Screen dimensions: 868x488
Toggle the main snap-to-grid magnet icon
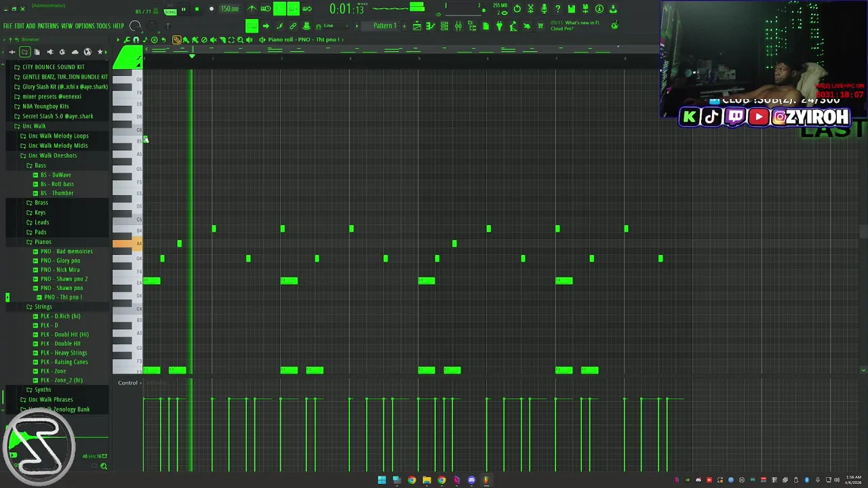(318, 26)
